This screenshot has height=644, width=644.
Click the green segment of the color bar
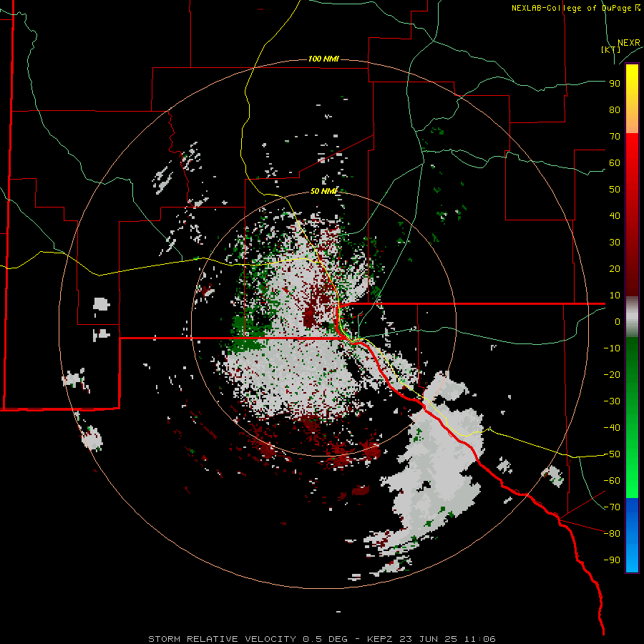(x=632, y=417)
